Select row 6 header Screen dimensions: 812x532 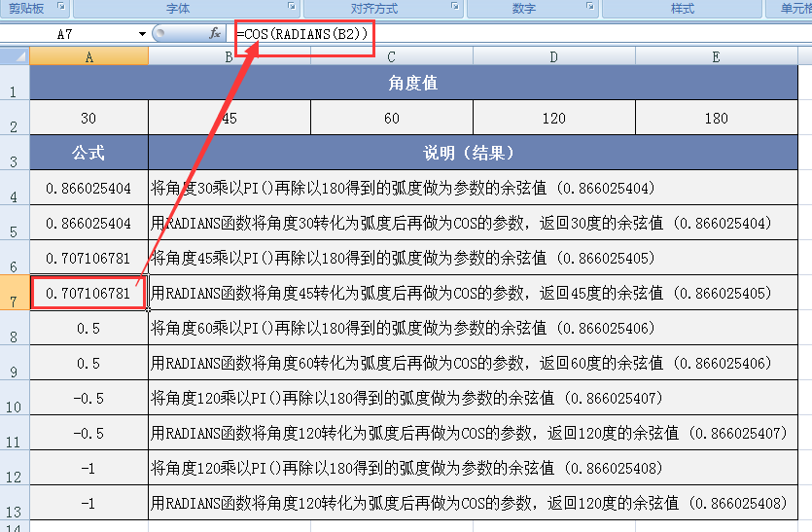click(x=15, y=258)
